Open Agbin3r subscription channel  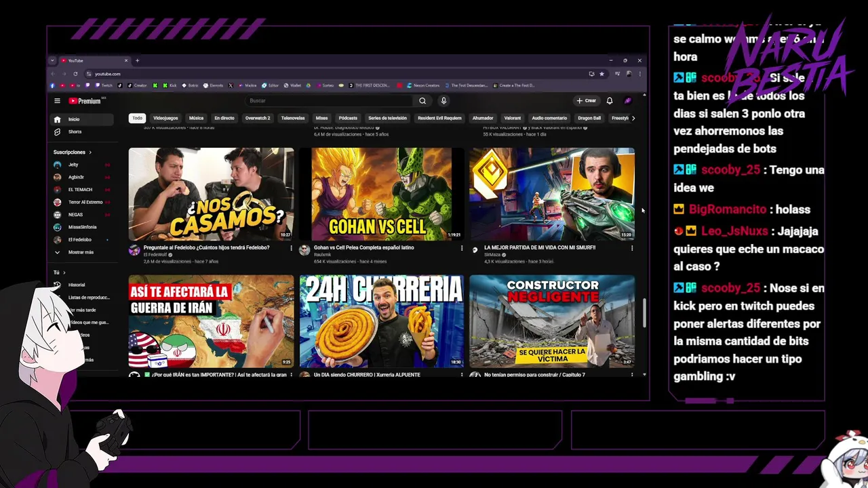click(82, 177)
